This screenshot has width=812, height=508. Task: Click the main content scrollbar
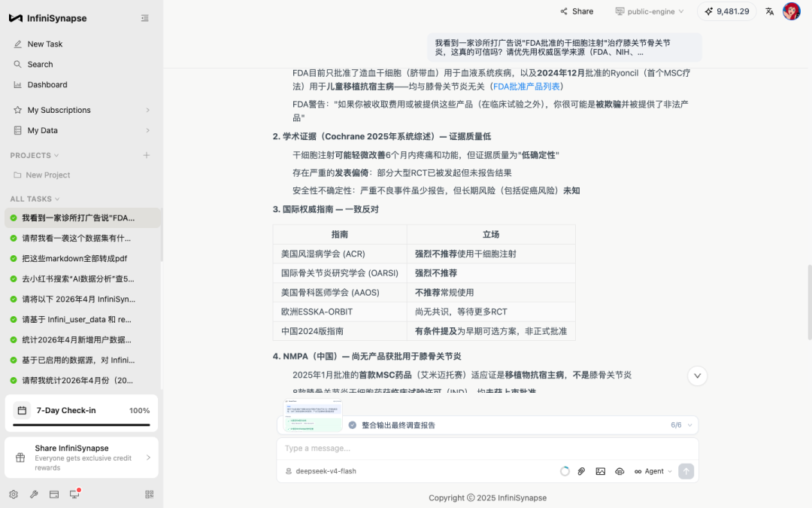point(809,303)
